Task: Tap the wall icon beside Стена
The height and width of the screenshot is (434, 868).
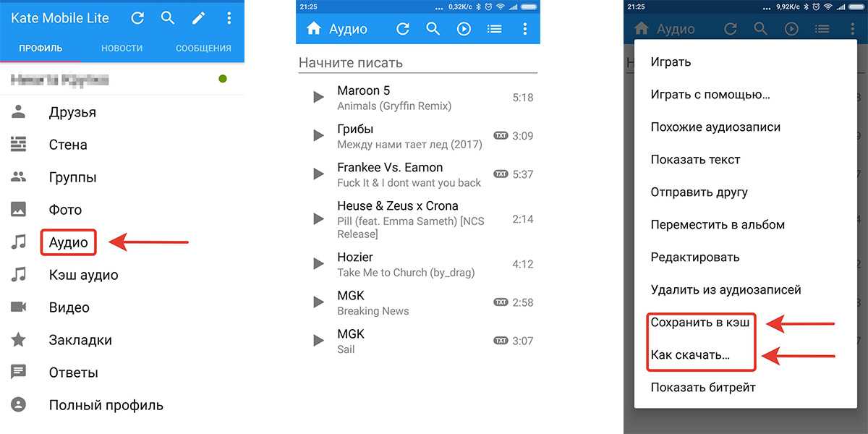Action: [18, 144]
